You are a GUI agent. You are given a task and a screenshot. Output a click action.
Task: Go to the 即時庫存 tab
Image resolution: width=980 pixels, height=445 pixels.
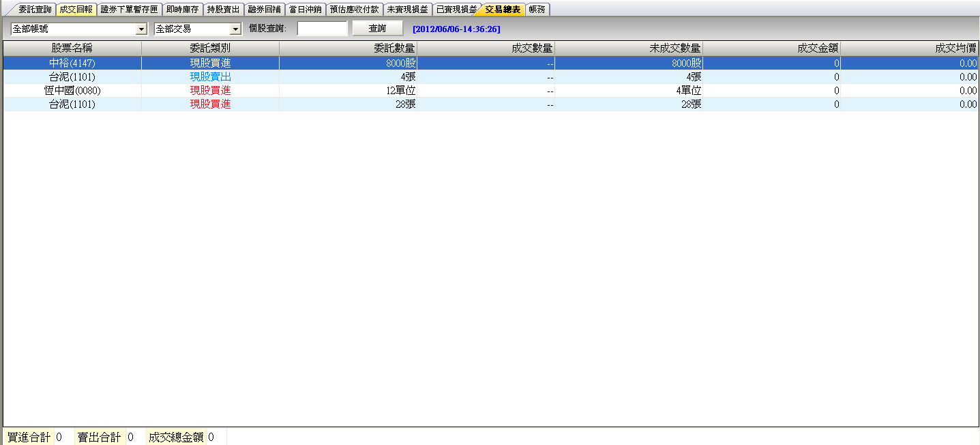tap(182, 10)
